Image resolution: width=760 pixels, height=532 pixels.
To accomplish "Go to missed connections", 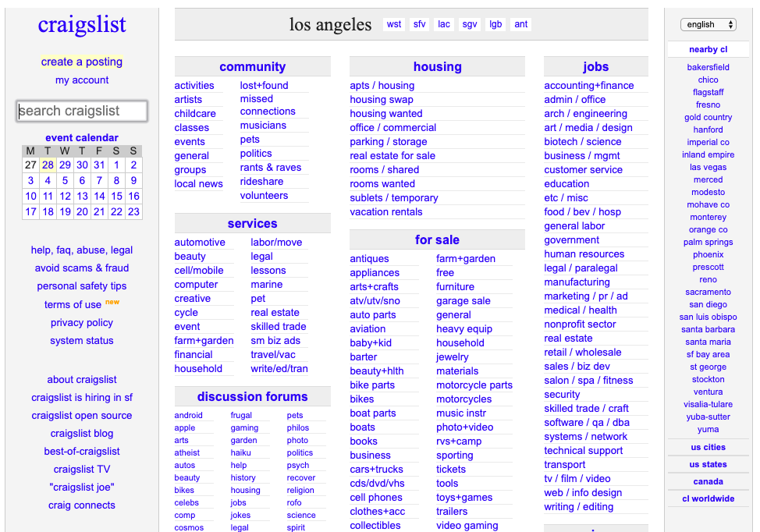I will [268, 105].
